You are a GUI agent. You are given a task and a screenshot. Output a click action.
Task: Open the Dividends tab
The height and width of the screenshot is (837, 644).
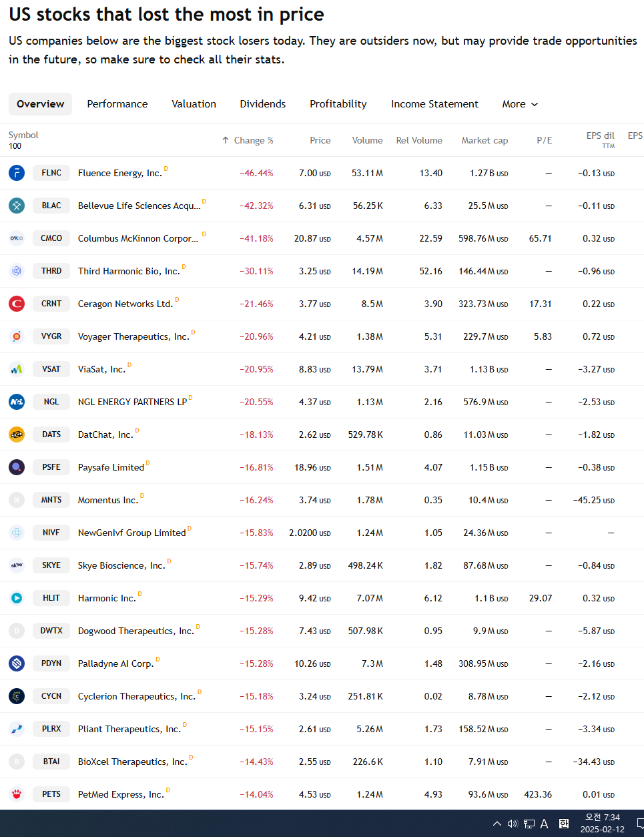pyautogui.click(x=263, y=104)
